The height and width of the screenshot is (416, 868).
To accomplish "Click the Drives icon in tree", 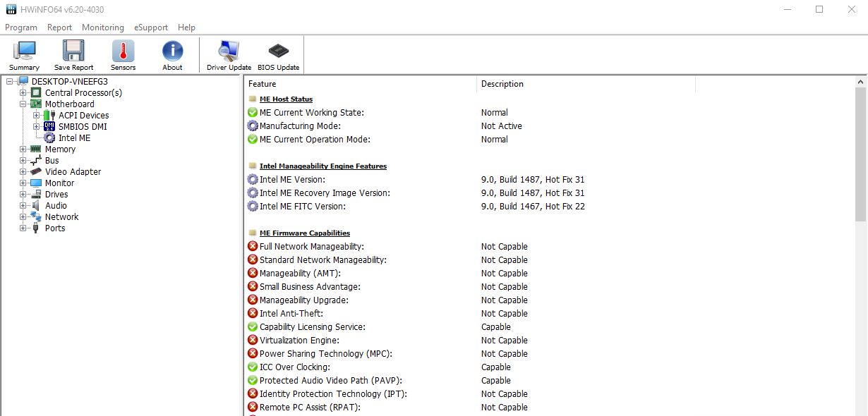I will coord(36,194).
